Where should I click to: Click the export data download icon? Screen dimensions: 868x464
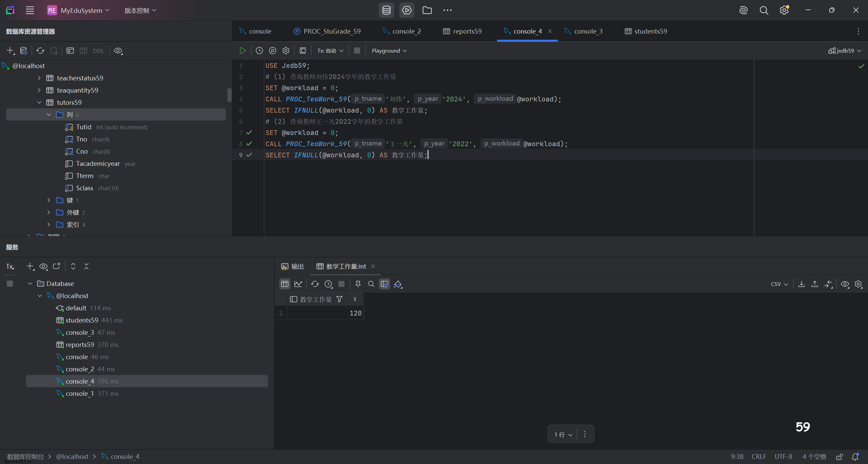click(x=801, y=284)
